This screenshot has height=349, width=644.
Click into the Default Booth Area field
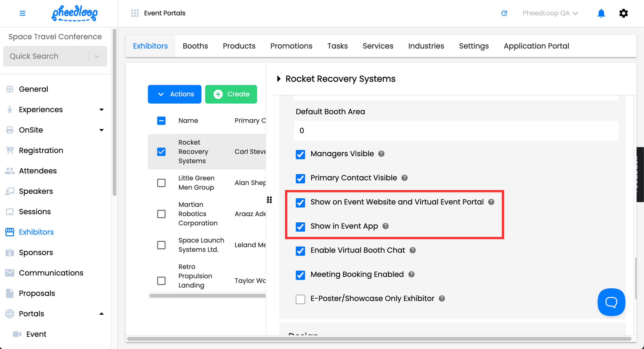456,131
